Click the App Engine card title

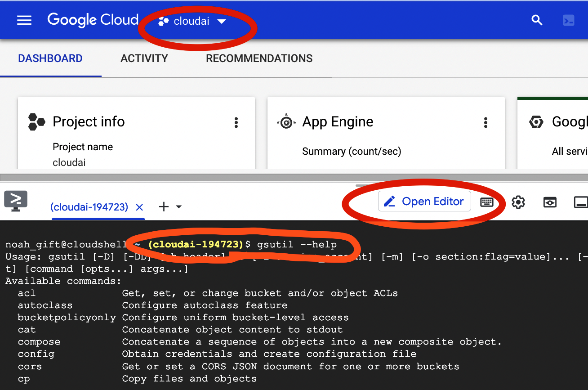click(338, 122)
